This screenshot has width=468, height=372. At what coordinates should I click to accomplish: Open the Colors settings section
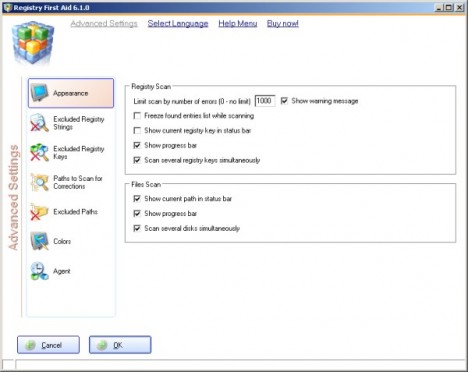click(71, 241)
